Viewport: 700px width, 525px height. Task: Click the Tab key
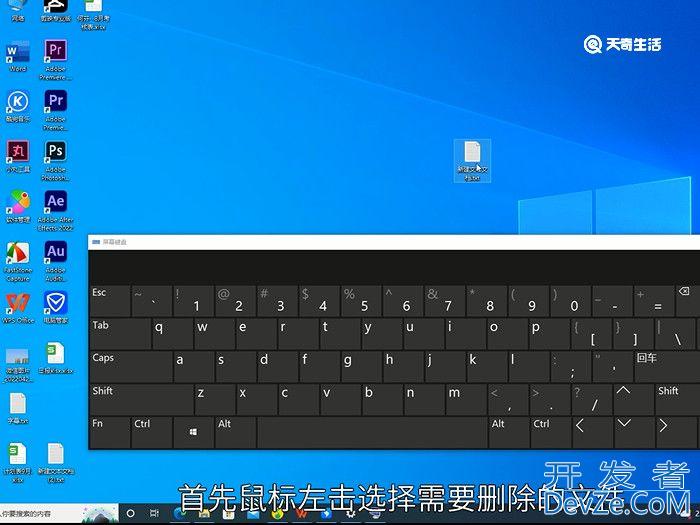click(x=120, y=333)
